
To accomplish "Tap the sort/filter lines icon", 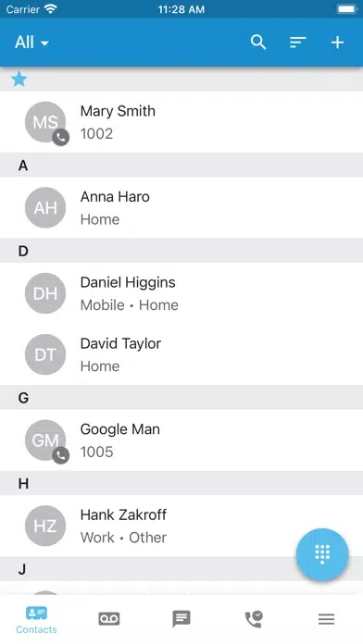I will click(297, 43).
